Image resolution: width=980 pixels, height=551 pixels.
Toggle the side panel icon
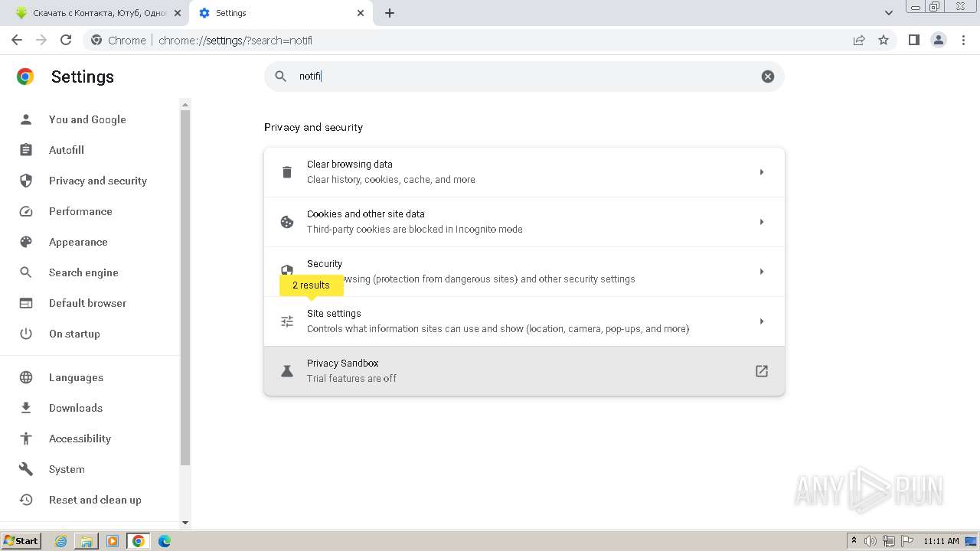(x=913, y=40)
